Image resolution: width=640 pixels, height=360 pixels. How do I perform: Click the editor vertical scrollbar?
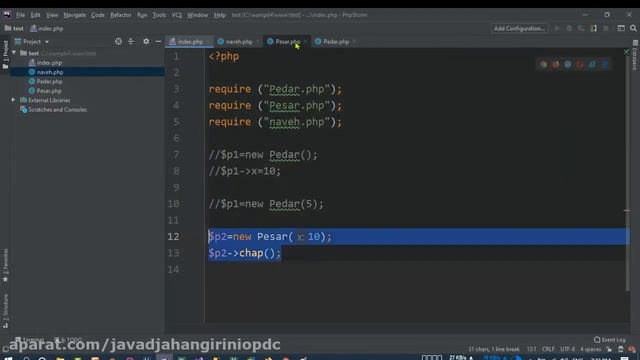tap(627, 173)
